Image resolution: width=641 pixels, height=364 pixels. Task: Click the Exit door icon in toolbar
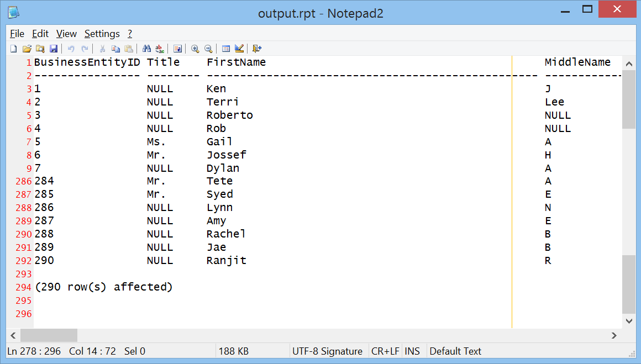pos(257,49)
